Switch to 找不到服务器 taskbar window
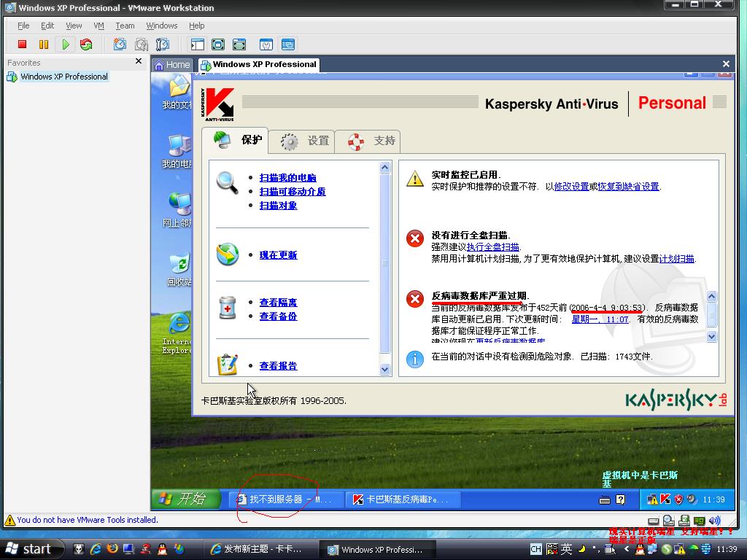 286,499
